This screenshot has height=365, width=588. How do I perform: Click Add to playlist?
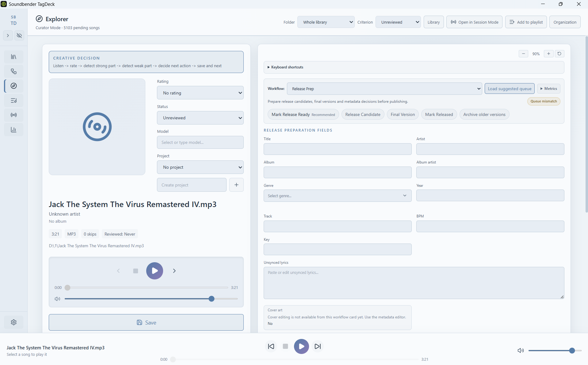pos(526,22)
